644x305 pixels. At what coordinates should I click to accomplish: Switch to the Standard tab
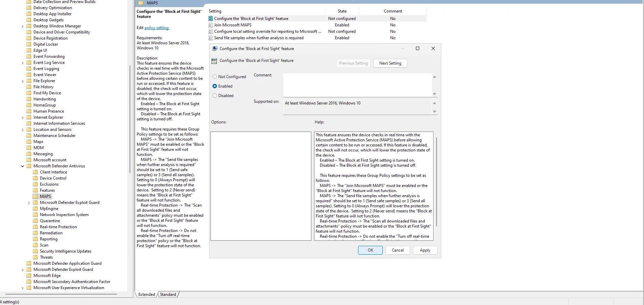[168, 295]
